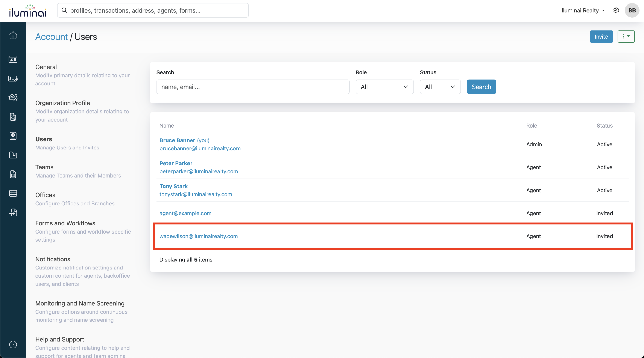644x358 pixels.
Task: Click Active status of Peter Parker row
Action: tap(605, 167)
